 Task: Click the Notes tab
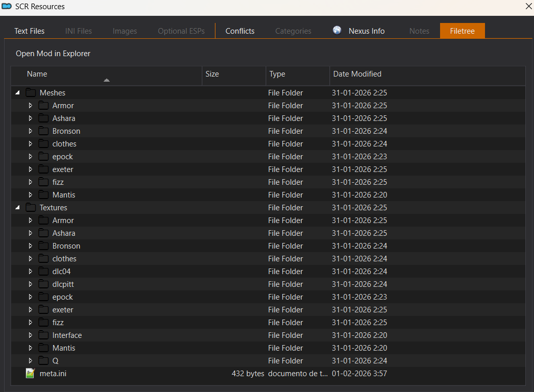(x=419, y=31)
